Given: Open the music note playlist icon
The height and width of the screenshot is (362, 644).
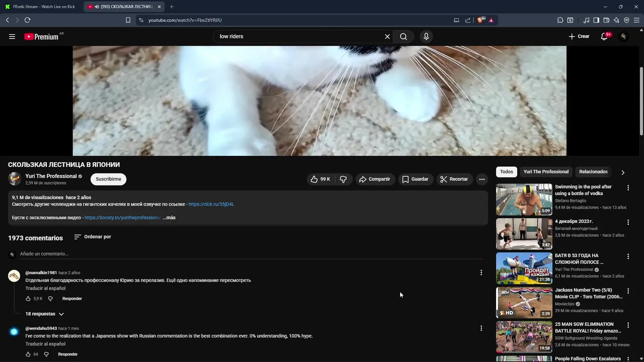Looking at the screenshot, I should pos(586,20).
